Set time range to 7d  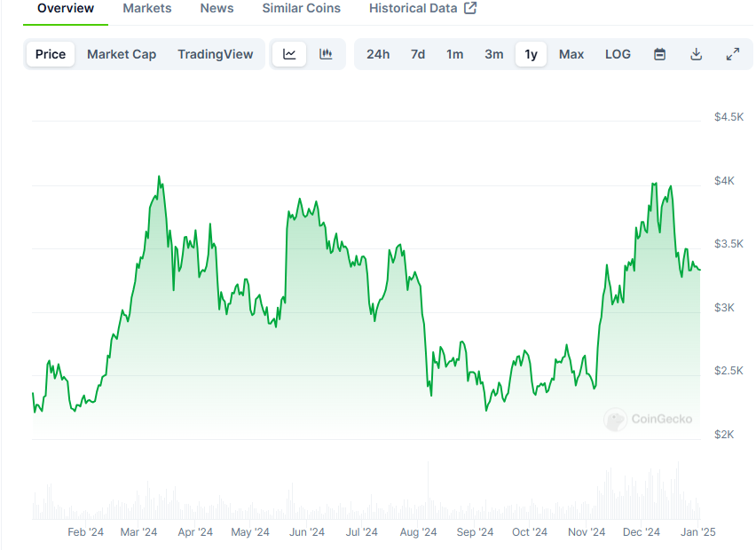(x=418, y=54)
